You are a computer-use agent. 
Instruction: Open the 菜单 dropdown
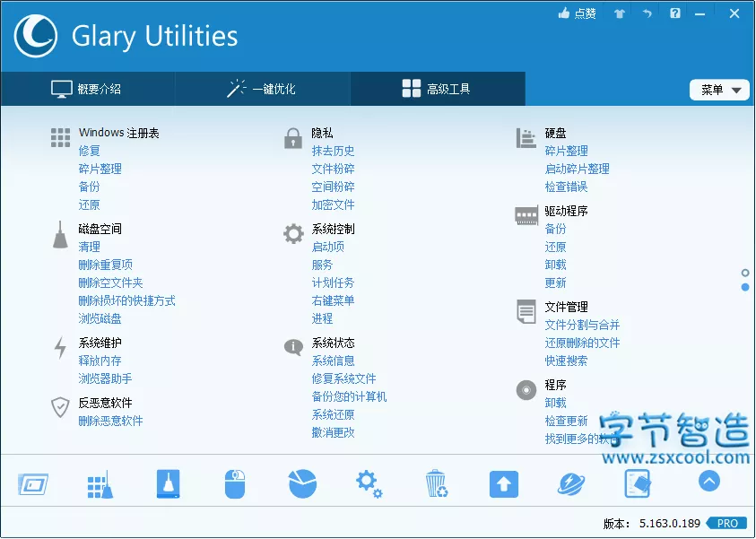point(719,90)
